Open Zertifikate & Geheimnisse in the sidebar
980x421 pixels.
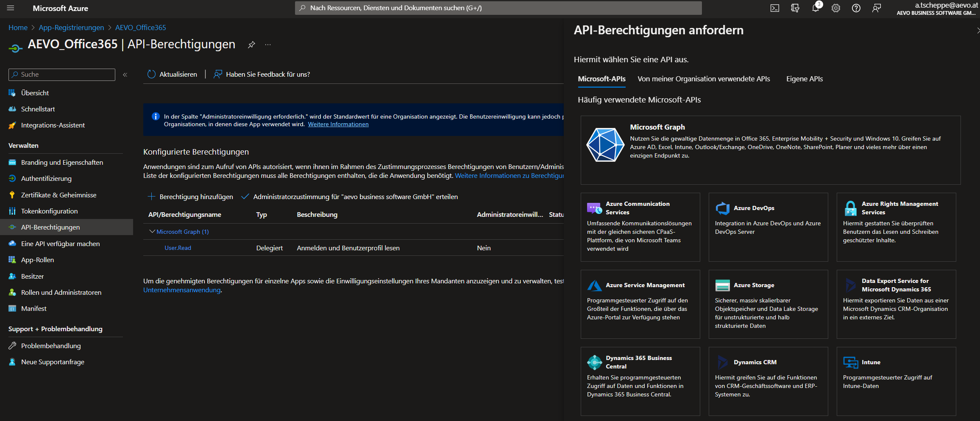click(58, 195)
